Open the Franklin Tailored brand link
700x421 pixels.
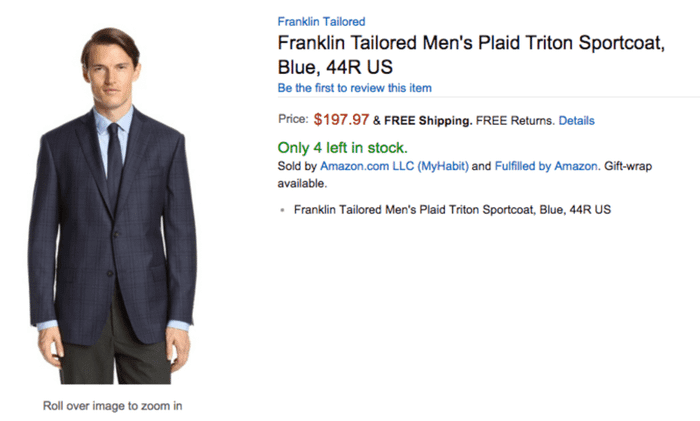[321, 21]
